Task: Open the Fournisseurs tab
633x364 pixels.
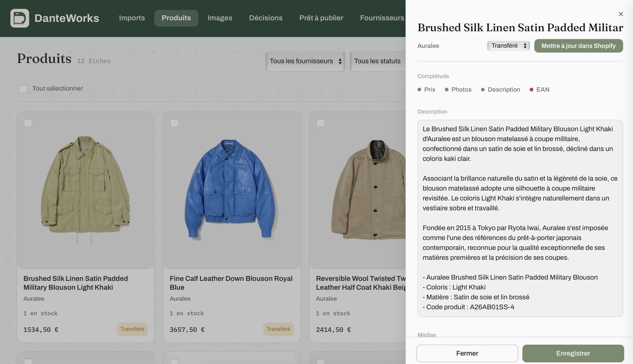Action: tap(382, 18)
